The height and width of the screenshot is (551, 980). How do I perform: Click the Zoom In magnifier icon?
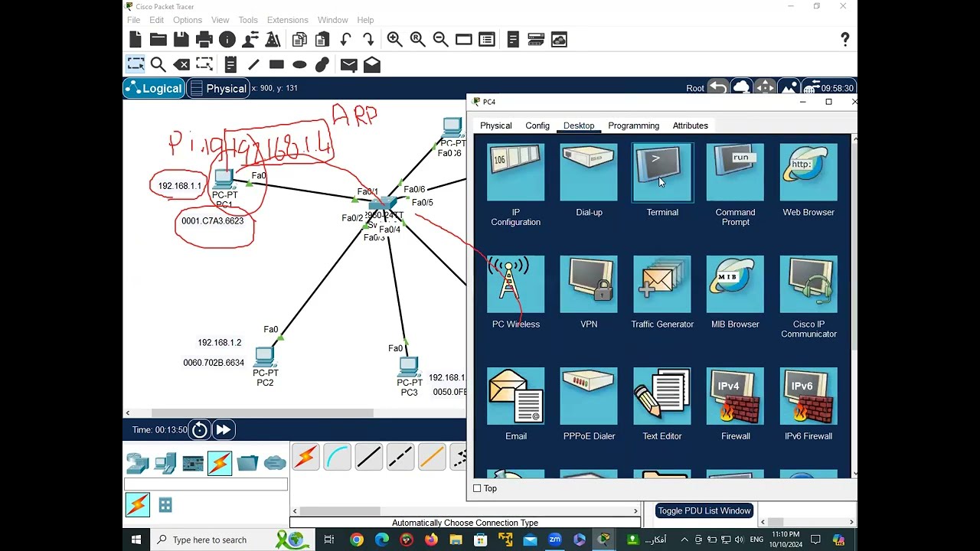click(x=394, y=40)
